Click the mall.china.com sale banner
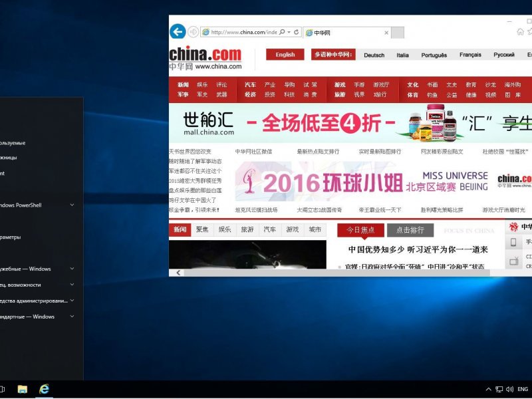This screenshot has width=532, height=399. coord(350,123)
